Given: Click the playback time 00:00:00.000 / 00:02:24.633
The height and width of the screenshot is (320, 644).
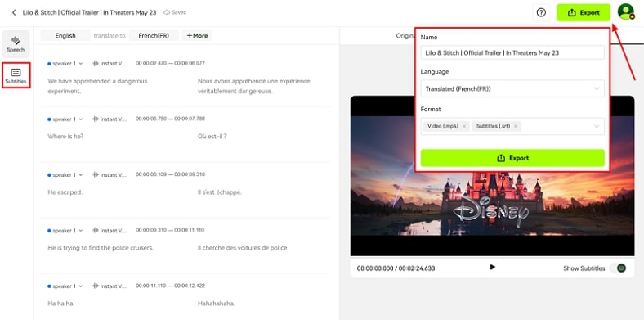Looking at the screenshot, I should pyautogui.click(x=396, y=268).
